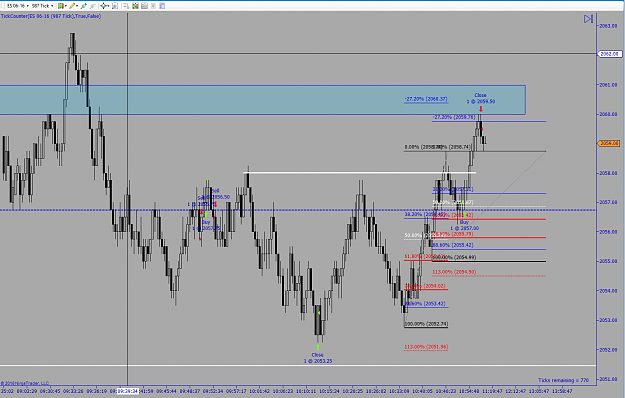This screenshot has width=625, height=398.
Task: Click the 2061.00 price axis label
Action: click(609, 85)
